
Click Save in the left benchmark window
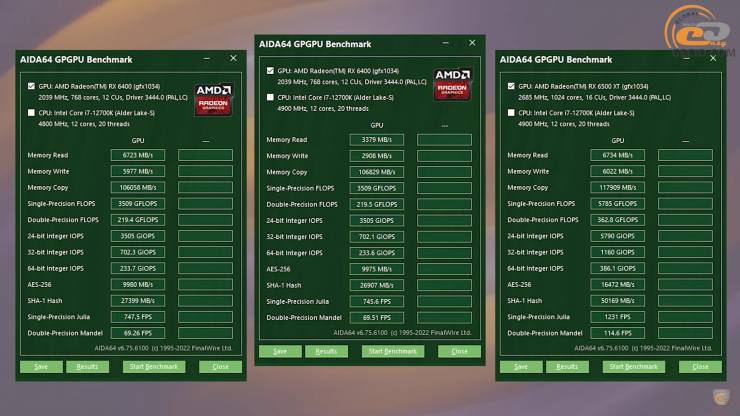[x=41, y=367]
